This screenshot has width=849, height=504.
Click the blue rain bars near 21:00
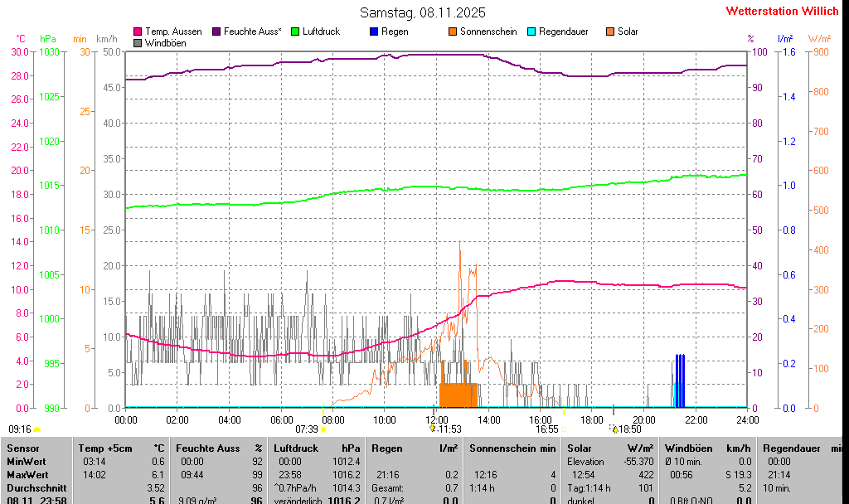(x=680, y=381)
